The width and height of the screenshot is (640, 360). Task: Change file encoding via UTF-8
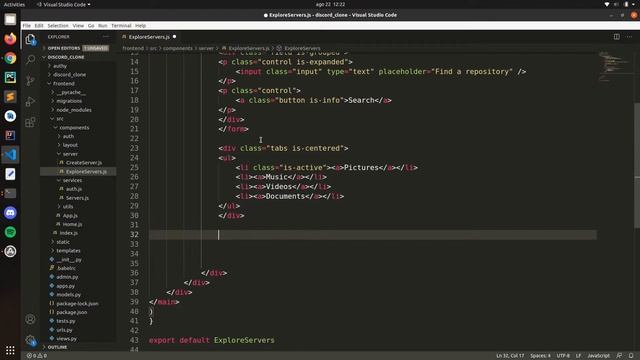click(x=563, y=356)
